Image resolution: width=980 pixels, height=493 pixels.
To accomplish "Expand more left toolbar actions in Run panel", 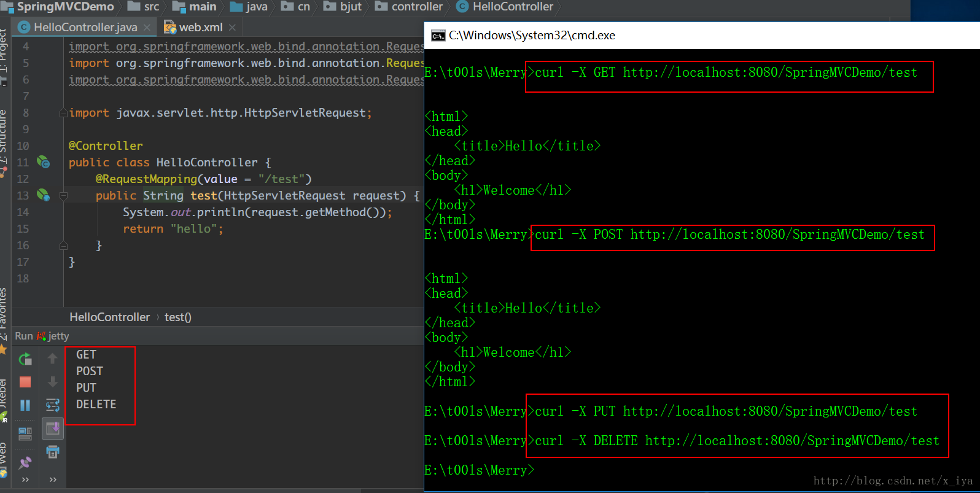I will click(x=25, y=479).
